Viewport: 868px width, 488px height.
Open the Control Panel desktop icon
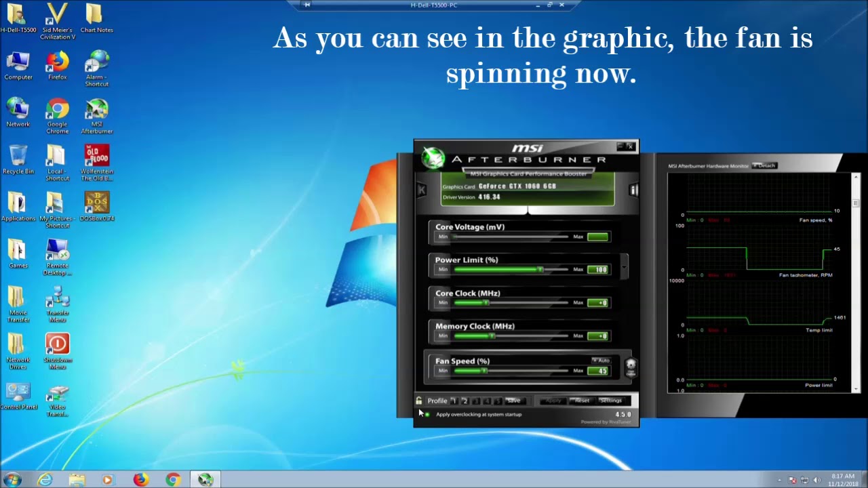[18, 396]
